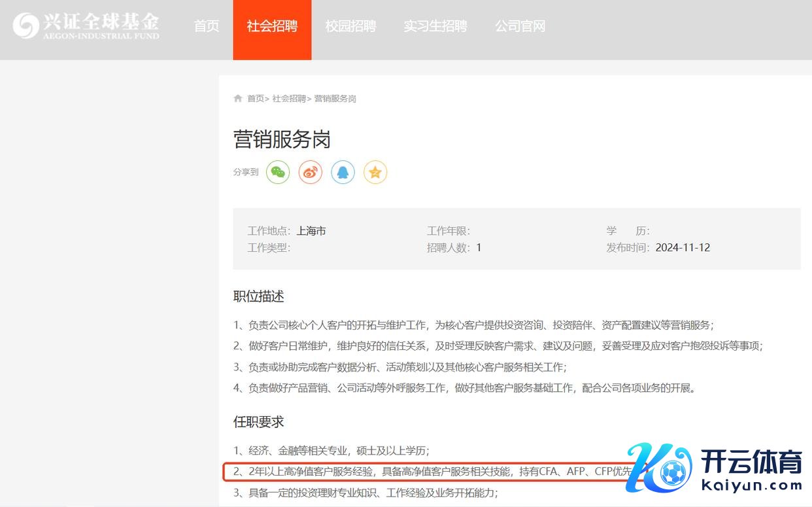
Task: Switch to the 校园招聘 tab
Action: coord(350,26)
